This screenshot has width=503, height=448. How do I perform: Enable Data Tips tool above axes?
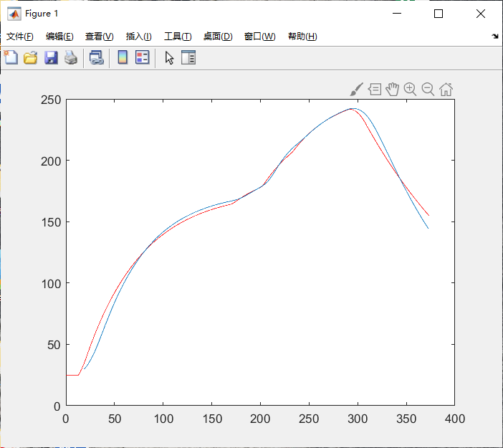(375, 89)
